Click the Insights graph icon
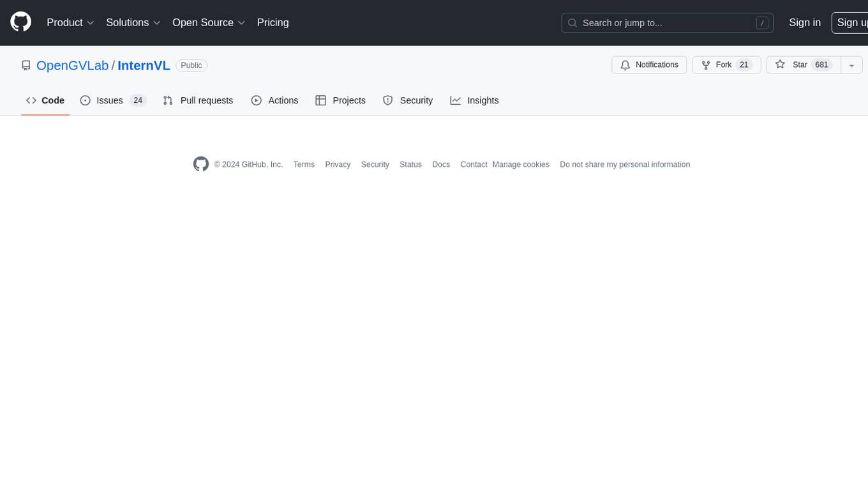The height and width of the screenshot is (488, 868). coord(456,100)
